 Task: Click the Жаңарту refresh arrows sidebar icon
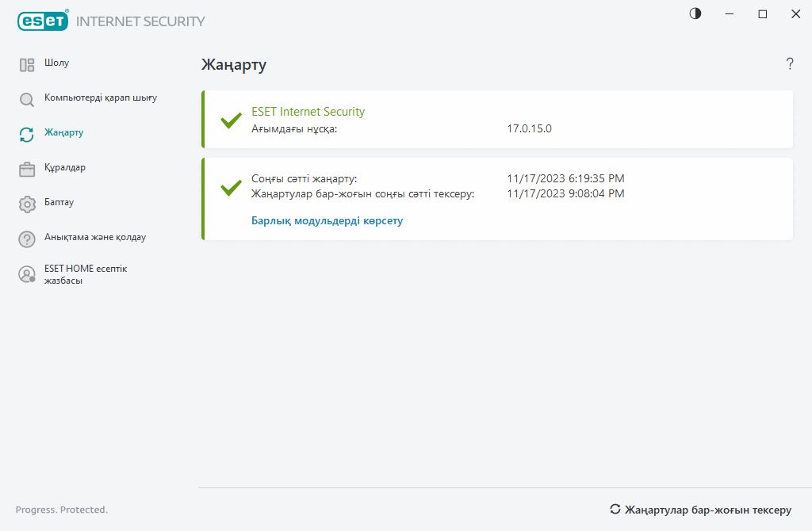tap(27, 135)
